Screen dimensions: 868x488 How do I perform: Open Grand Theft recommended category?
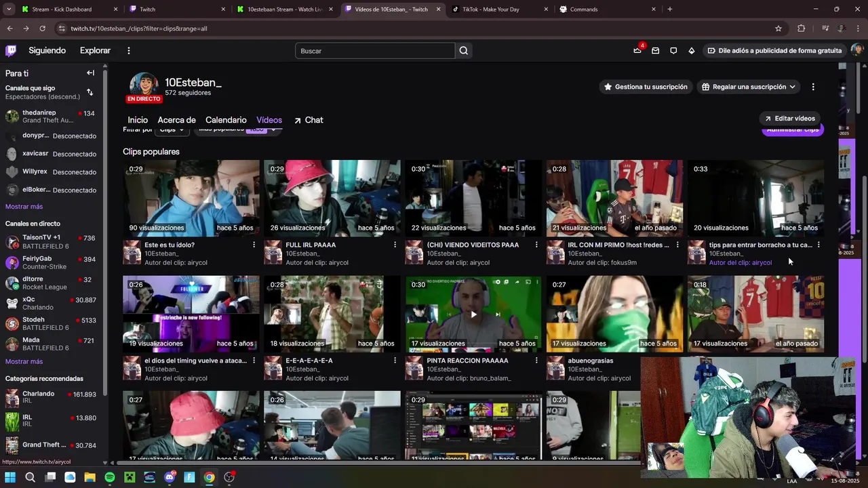[50, 445]
